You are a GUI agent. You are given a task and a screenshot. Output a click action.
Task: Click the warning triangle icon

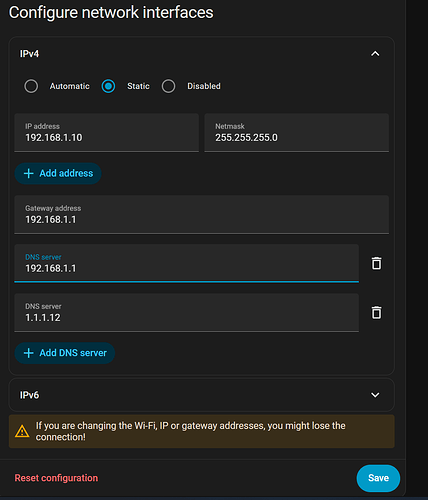point(22,431)
